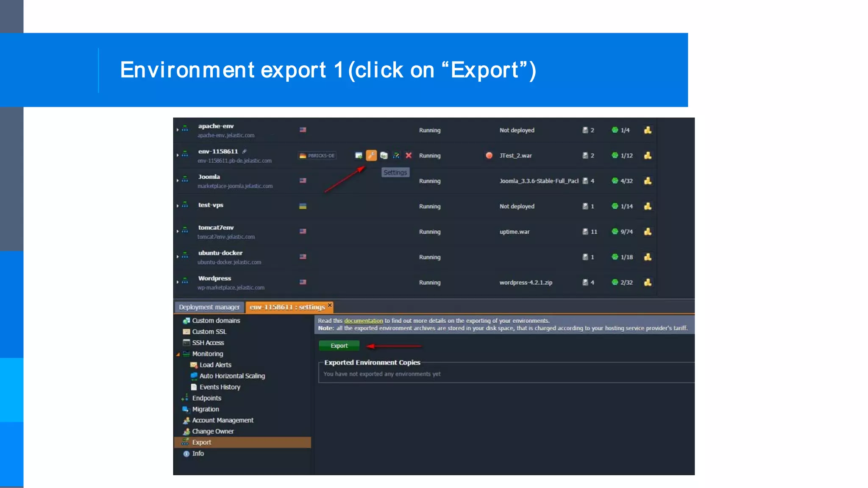This screenshot has width=868, height=488.
Task: Expand the Wordpress environment row
Action: click(177, 282)
